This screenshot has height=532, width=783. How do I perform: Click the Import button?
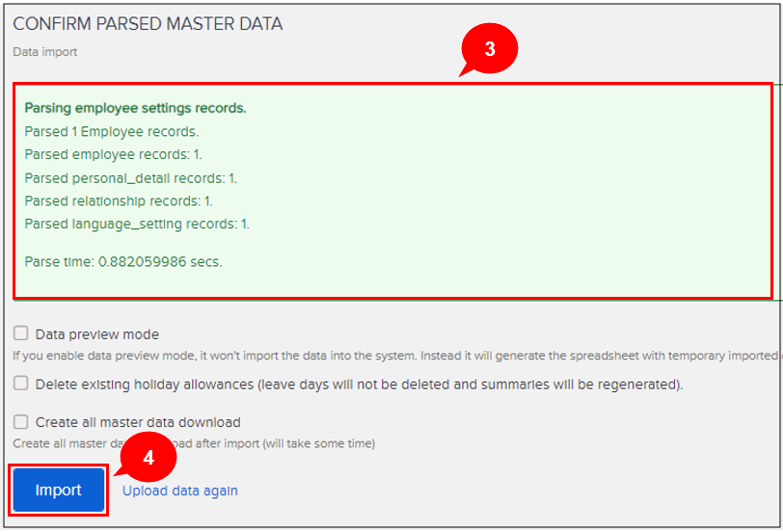pyautogui.click(x=58, y=491)
